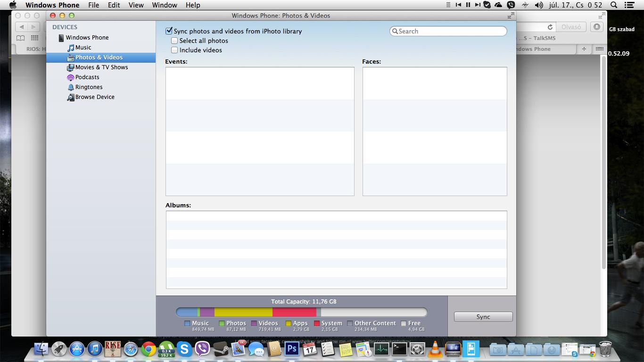This screenshot has height=362, width=644.
Task: Enable the Select all photos checkbox
Action: point(174,41)
